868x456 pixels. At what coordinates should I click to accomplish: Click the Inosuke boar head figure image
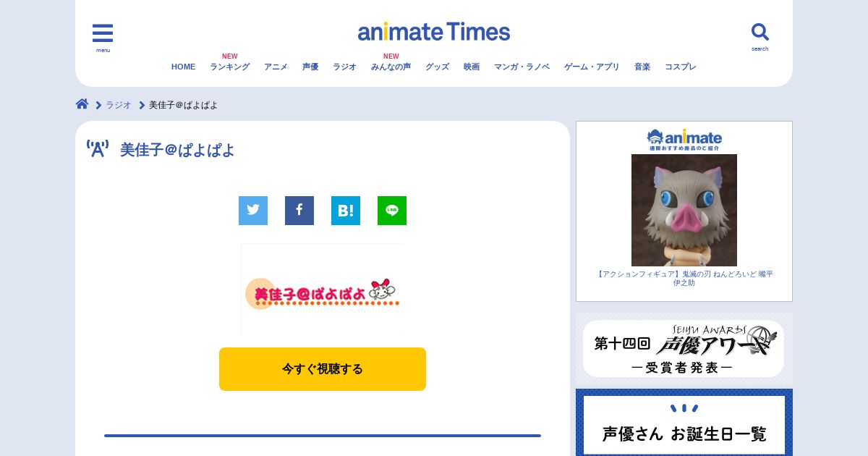point(684,210)
